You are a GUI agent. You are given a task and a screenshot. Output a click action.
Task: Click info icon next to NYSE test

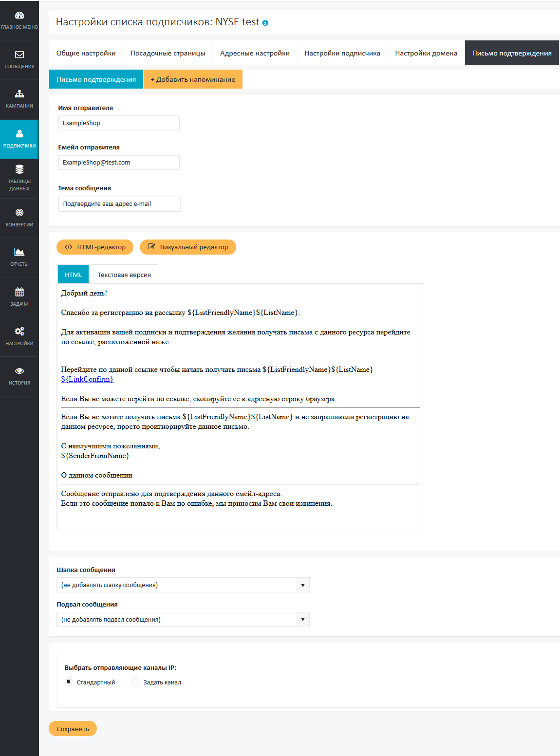(x=265, y=23)
